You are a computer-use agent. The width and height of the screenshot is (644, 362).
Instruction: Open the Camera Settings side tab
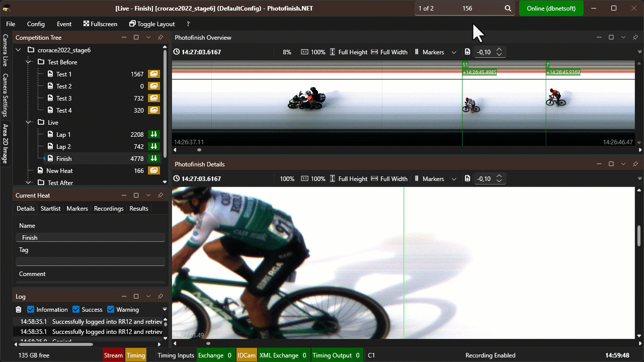tap(6, 95)
